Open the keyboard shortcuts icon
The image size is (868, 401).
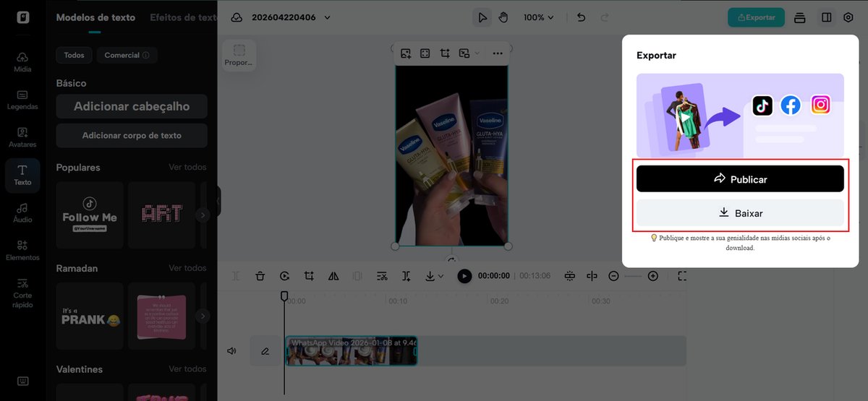pos(22,381)
